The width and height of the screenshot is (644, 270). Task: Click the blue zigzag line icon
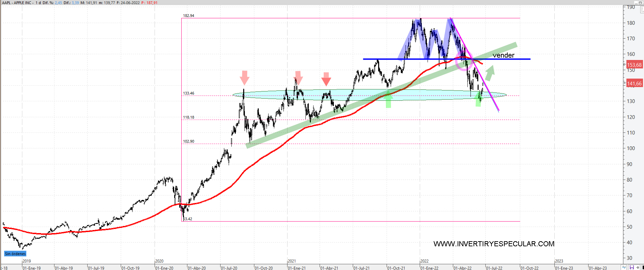(624, 267)
